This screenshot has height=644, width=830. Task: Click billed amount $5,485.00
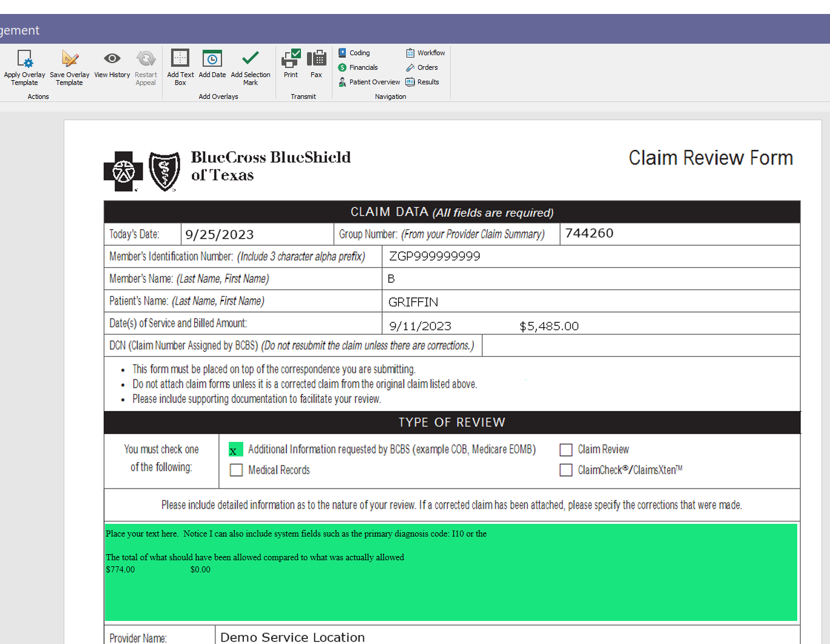(549, 327)
